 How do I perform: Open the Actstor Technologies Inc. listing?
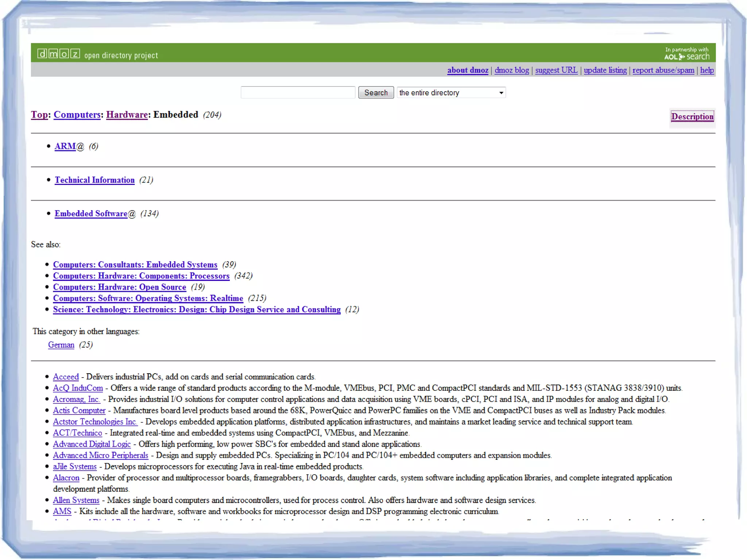95,422
